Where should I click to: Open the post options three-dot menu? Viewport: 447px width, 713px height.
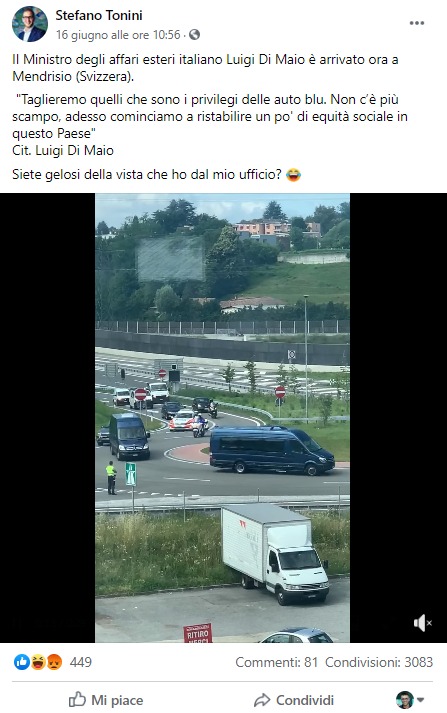(417, 23)
